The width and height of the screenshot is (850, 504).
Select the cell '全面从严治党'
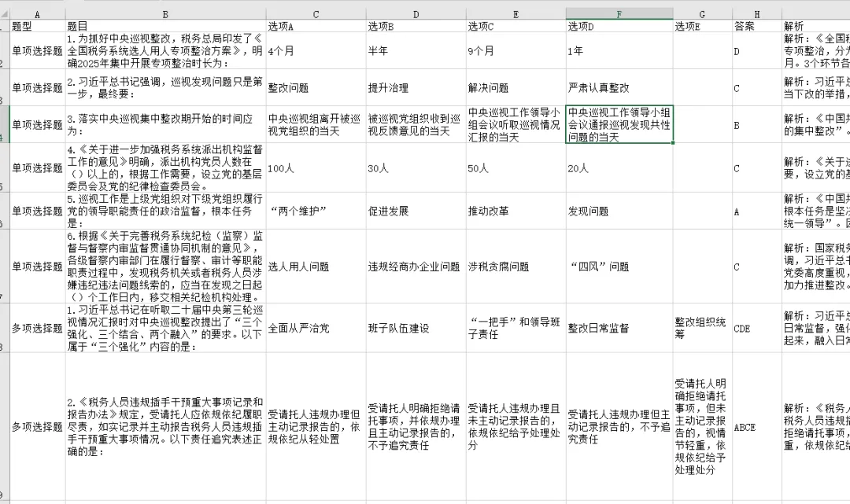click(316, 328)
